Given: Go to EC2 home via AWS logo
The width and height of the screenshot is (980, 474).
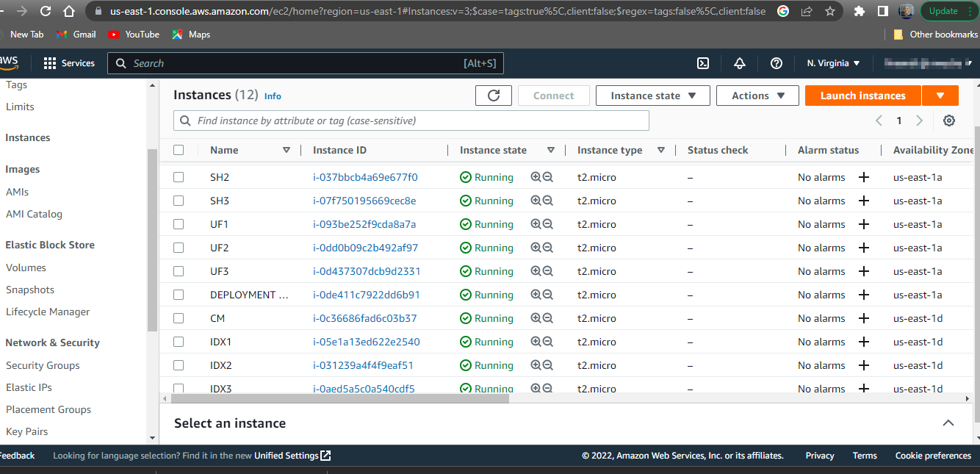Looking at the screenshot, I should point(9,62).
